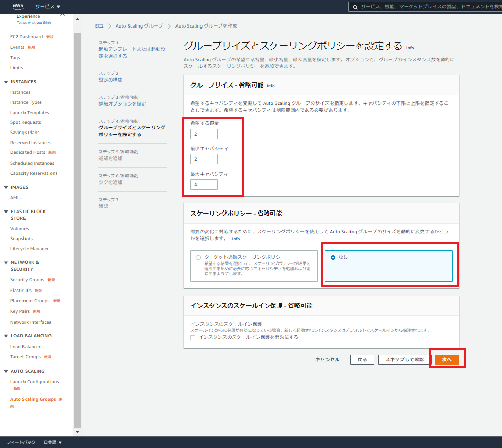This screenshot has width=502, height=448.
Task: Open Instance Types
Action: pyautogui.click(x=26, y=102)
